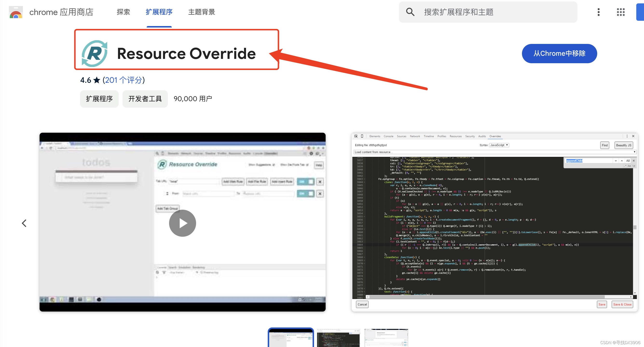This screenshot has height=347, width=644.
Task: Play the extension preview video
Action: [182, 223]
